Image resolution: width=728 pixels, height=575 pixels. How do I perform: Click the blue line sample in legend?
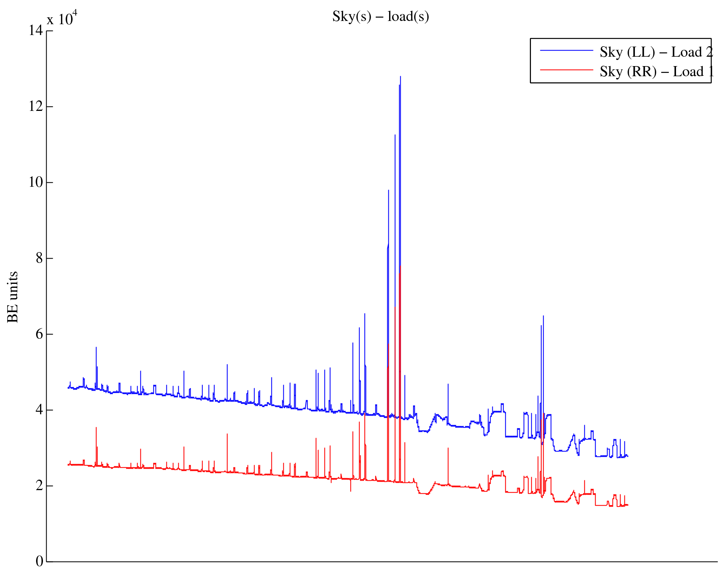click(566, 51)
